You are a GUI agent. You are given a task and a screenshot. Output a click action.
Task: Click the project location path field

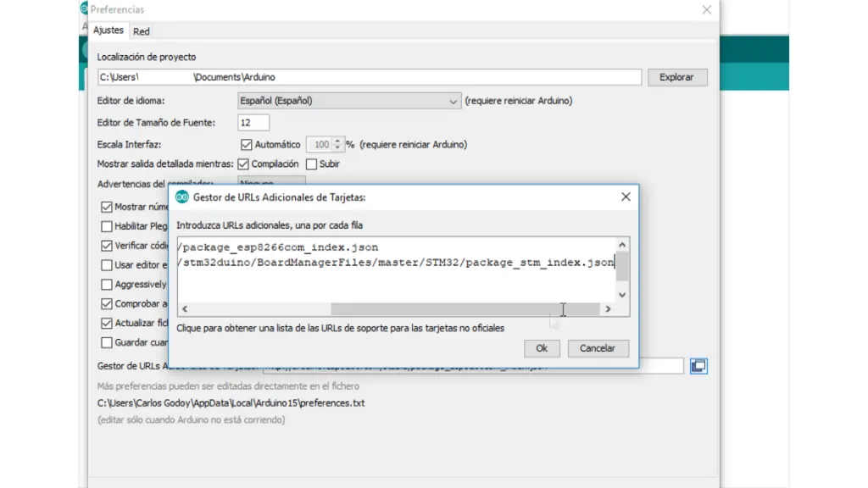click(x=370, y=77)
